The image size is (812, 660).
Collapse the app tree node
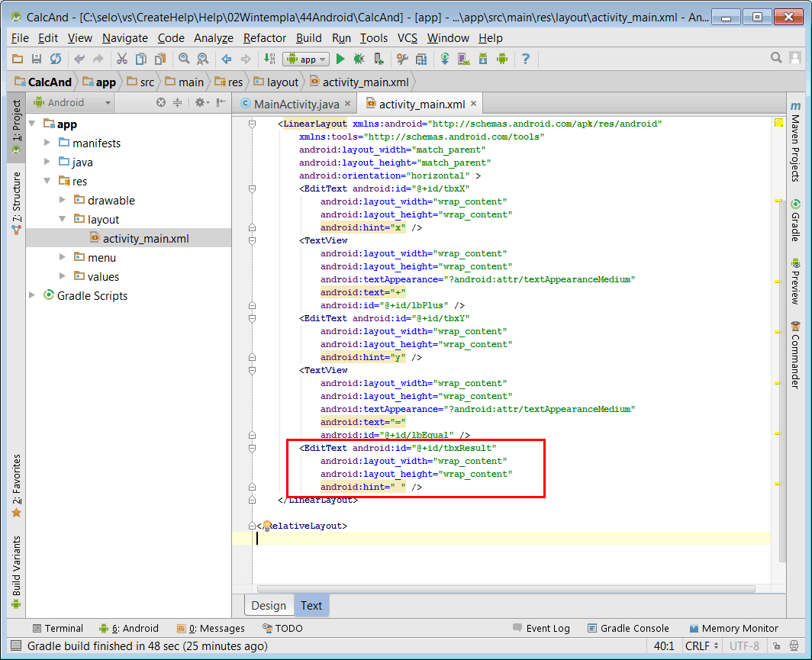[x=33, y=124]
